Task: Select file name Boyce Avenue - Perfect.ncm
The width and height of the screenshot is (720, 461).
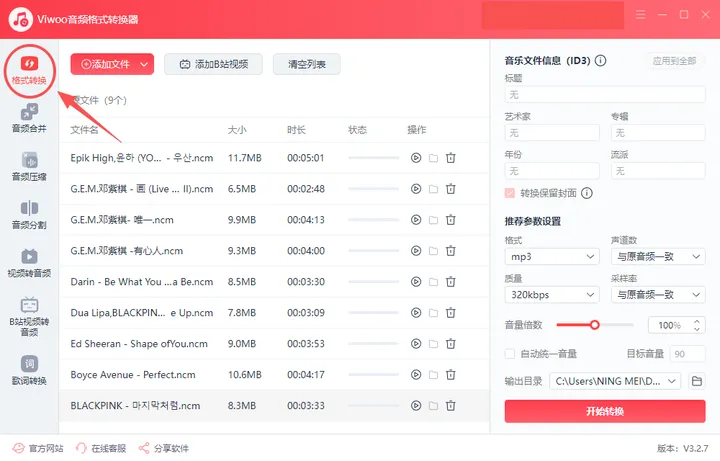Action: 133,375
